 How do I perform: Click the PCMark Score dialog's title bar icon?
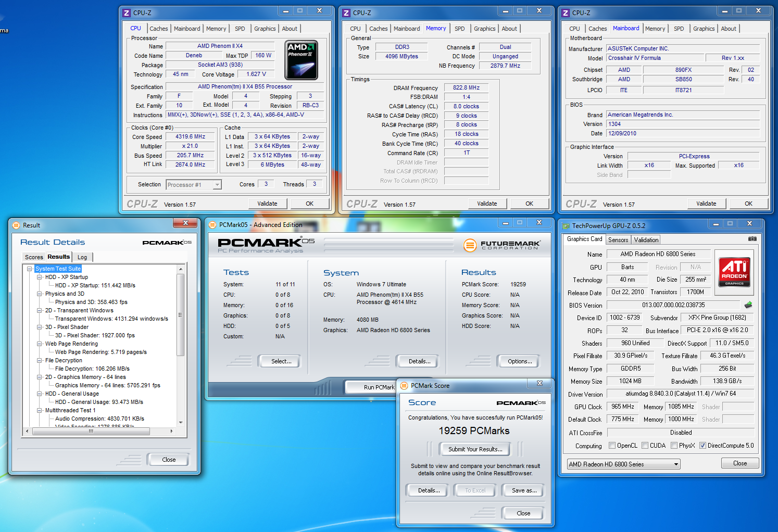tap(404, 386)
